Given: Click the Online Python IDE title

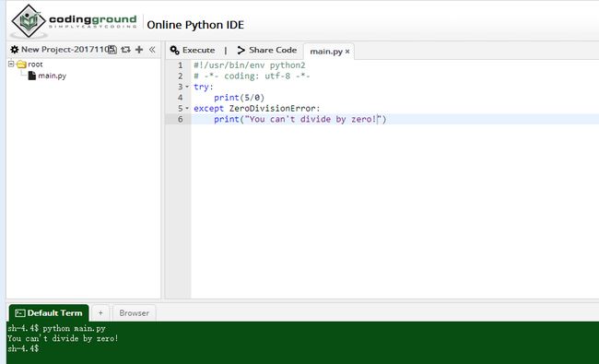Looking at the screenshot, I should point(195,25).
